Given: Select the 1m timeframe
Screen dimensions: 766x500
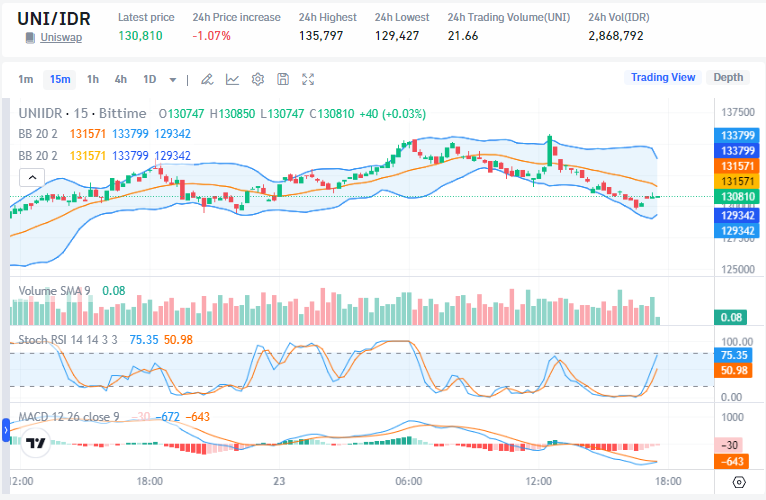Looking at the screenshot, I should 25,79.
